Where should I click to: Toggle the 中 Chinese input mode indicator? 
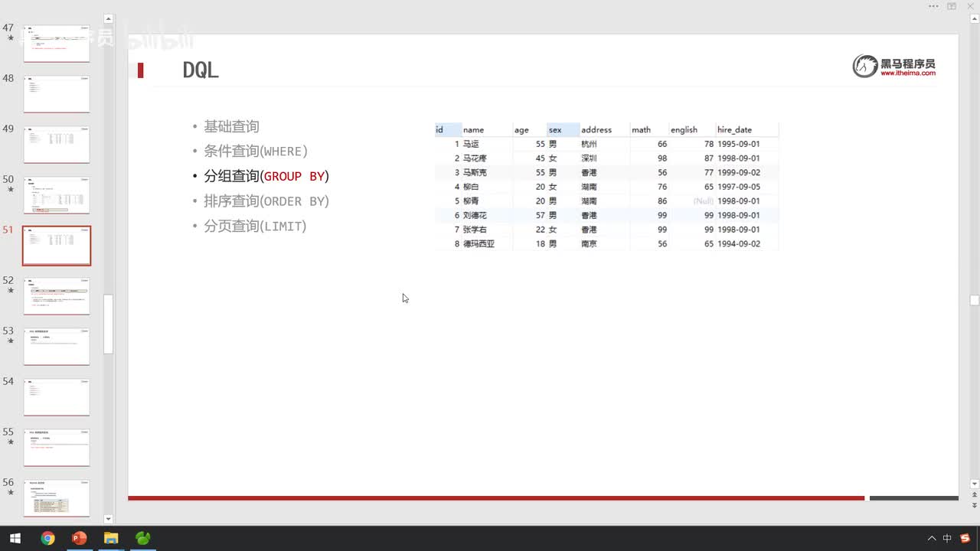(x=947, y=538)
